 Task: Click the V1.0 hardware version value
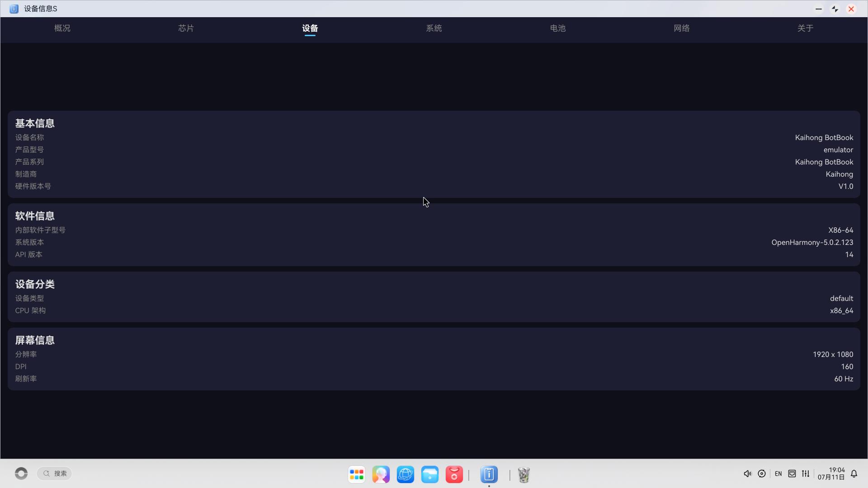click(x=846, y=186)
